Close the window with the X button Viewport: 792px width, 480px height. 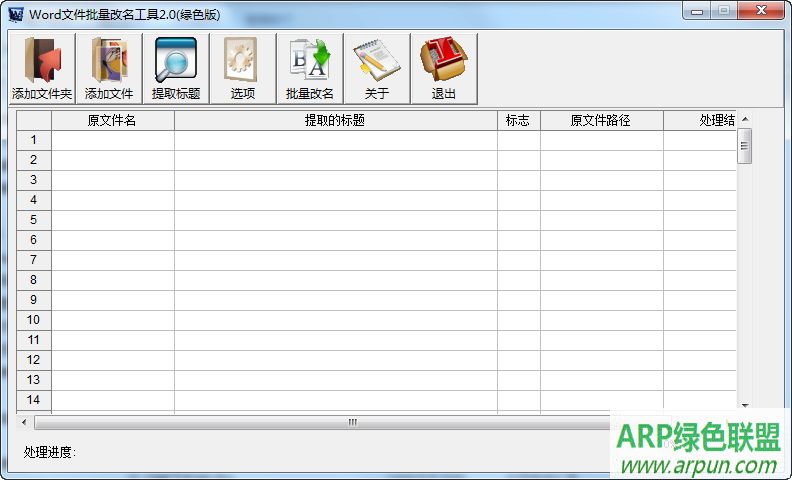coord(761,11)
